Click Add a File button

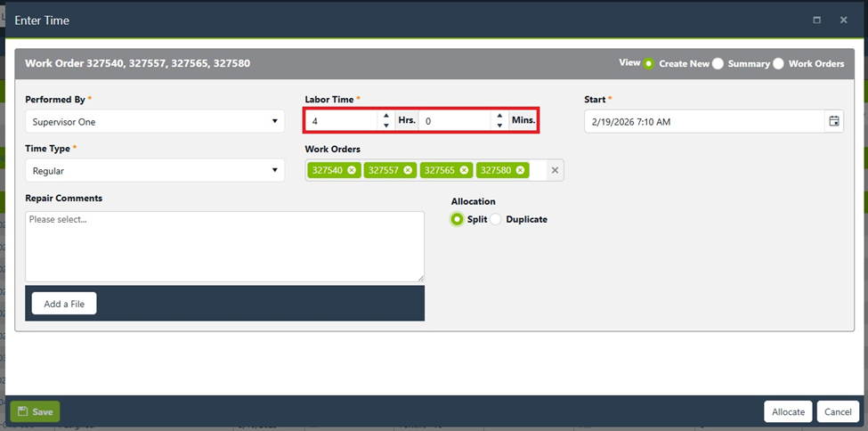64,304
